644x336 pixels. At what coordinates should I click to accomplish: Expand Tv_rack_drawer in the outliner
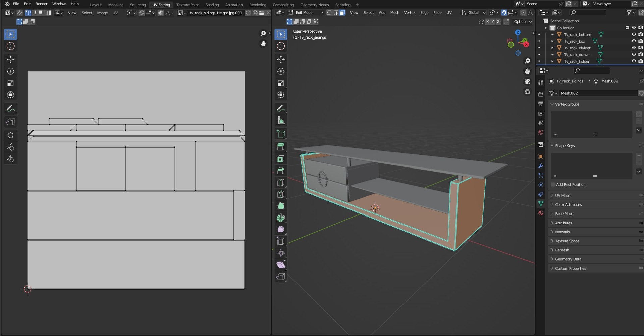552,55
